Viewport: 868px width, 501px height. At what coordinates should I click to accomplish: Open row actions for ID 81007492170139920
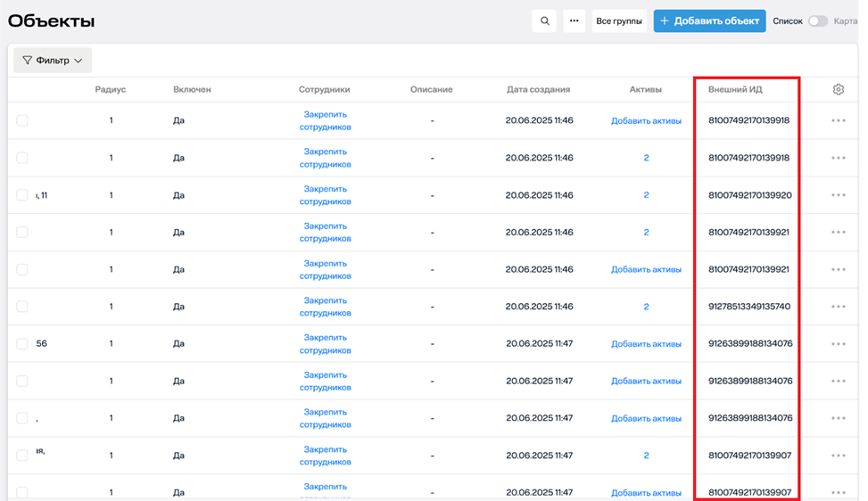(x=838, y=195)
